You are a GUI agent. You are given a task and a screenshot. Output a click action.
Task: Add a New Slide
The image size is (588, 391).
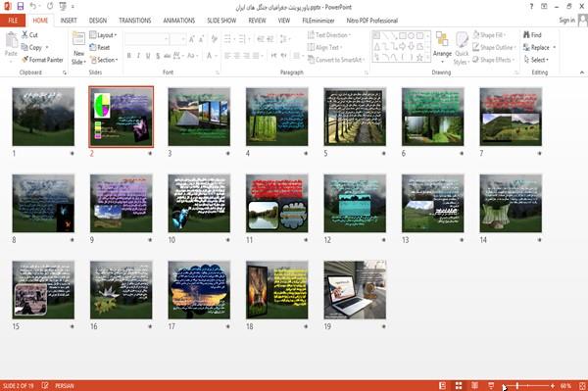[78, 48]
